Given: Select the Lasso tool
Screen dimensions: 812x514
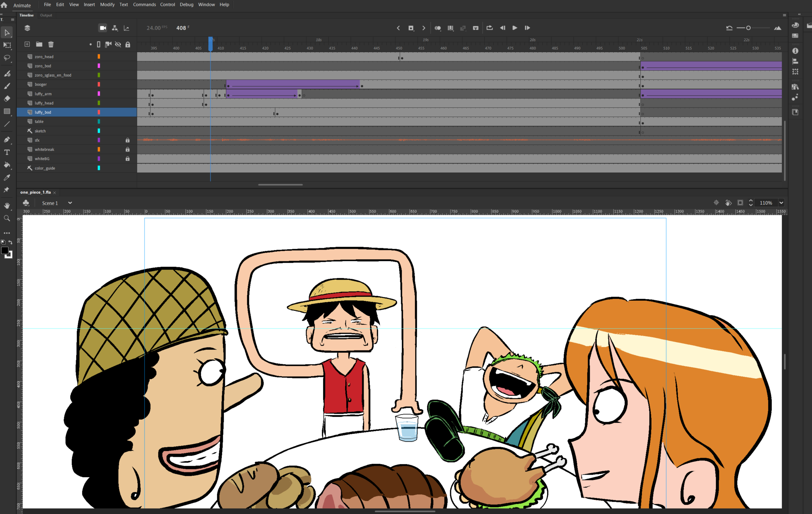Looking at the screenshot, I should pyautogui.click(x=7, y=58).
